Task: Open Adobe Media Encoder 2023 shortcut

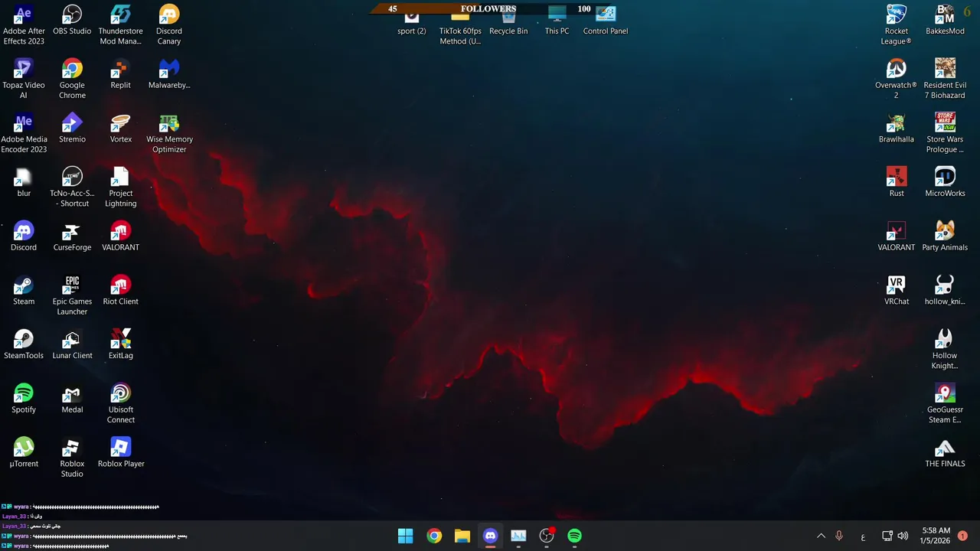Action: point(24,133)
